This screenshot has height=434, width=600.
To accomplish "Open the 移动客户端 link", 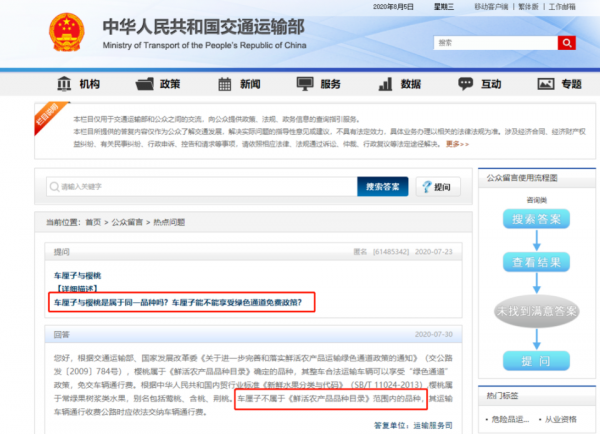I will point(491,7).
